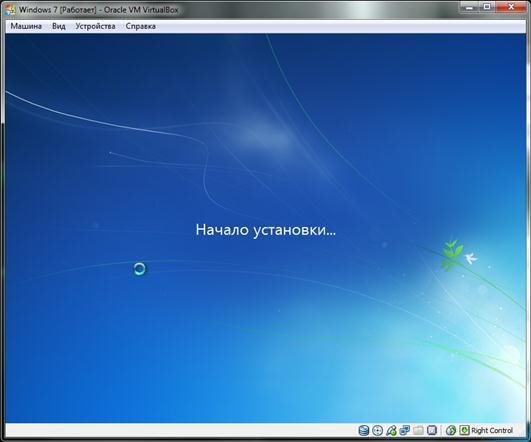Open the Устройства menu

(x=95, y=26)
